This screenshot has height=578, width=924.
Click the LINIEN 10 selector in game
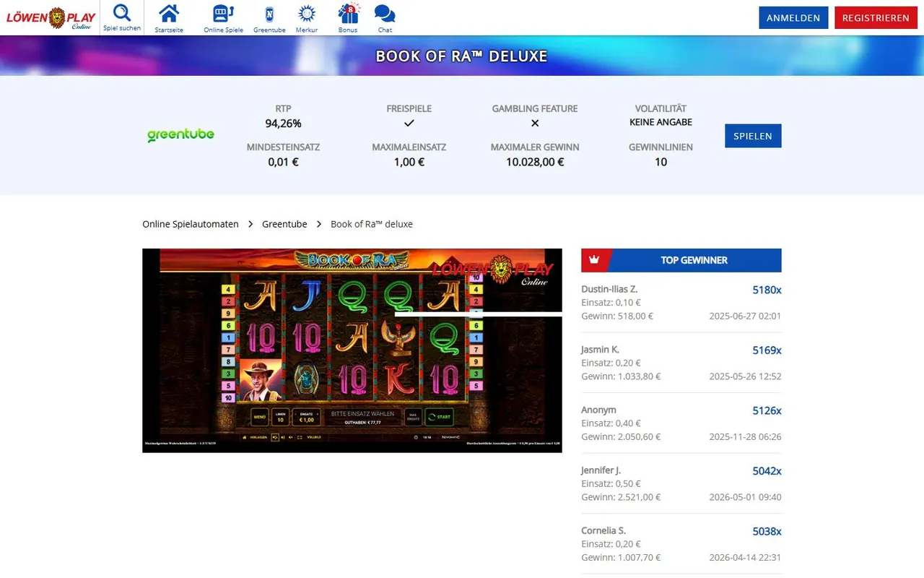(x=280, y=417)
